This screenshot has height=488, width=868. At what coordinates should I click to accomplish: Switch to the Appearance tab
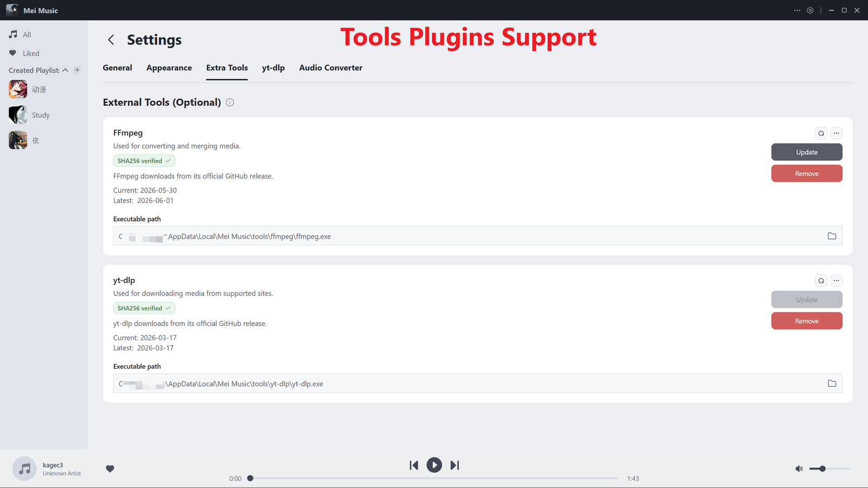tap(169, 68)
